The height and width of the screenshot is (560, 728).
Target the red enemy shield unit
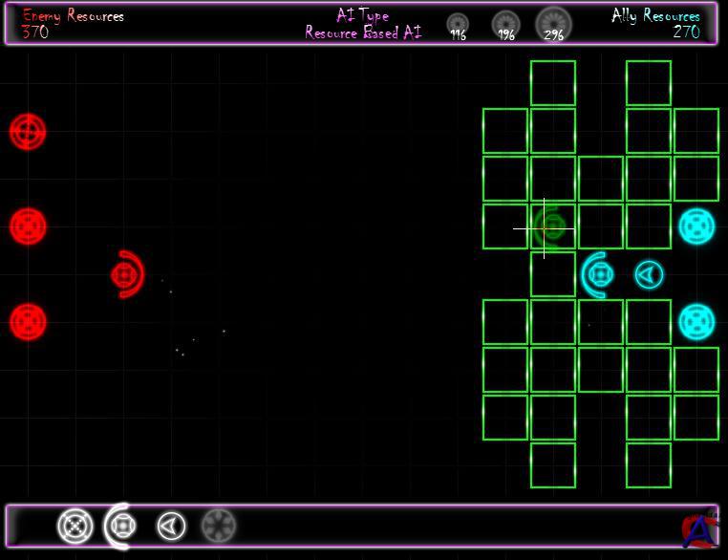[x=125, y=275]
